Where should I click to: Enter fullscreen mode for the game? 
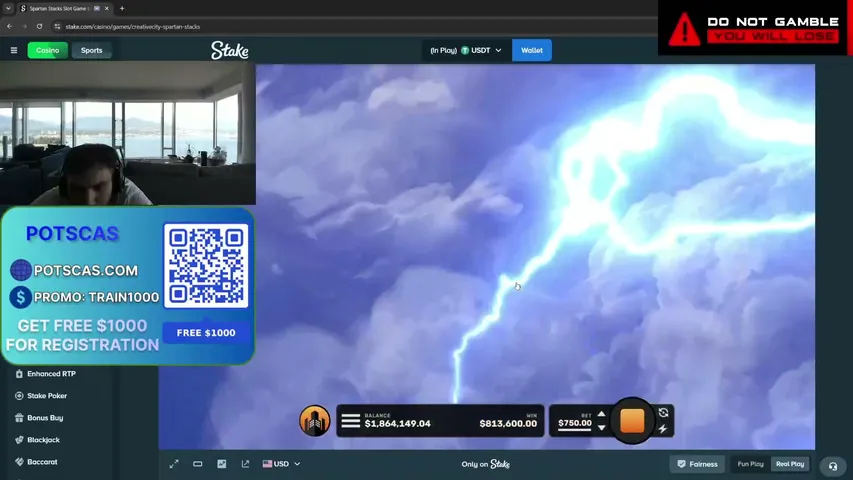[x=174, y=464]
